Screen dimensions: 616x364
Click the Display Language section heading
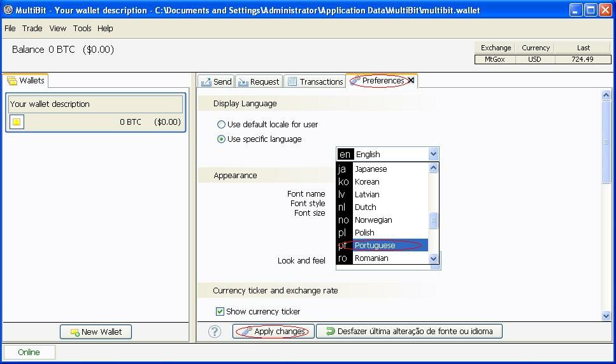[x=245, y=104]
